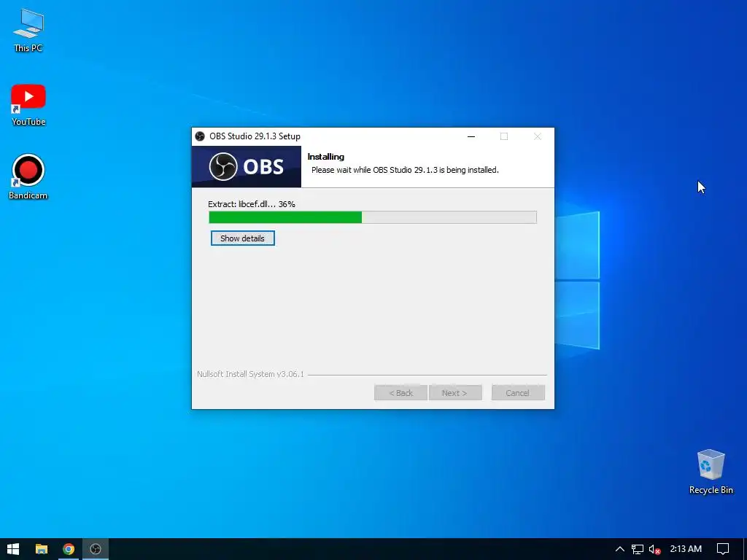Viewport: 747px width, 560px height.
Task: Click the greyed close button of setup
Action: 538,136
